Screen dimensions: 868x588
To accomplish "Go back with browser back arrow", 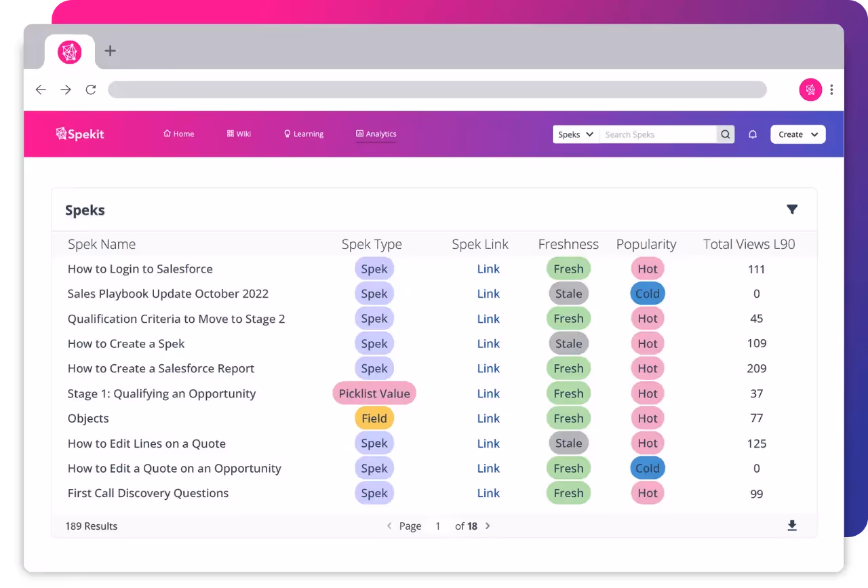I will (41, 90).
